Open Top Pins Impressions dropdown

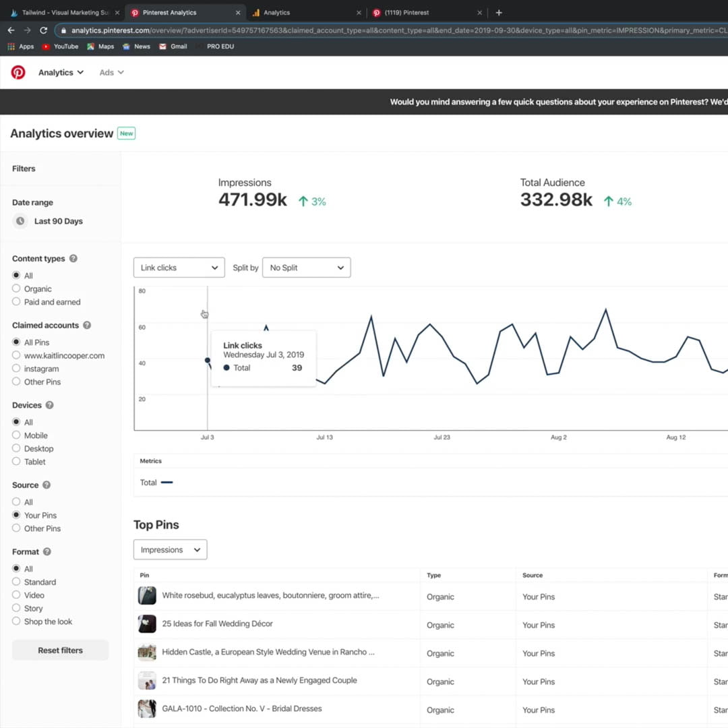click(x=170, y=550)
